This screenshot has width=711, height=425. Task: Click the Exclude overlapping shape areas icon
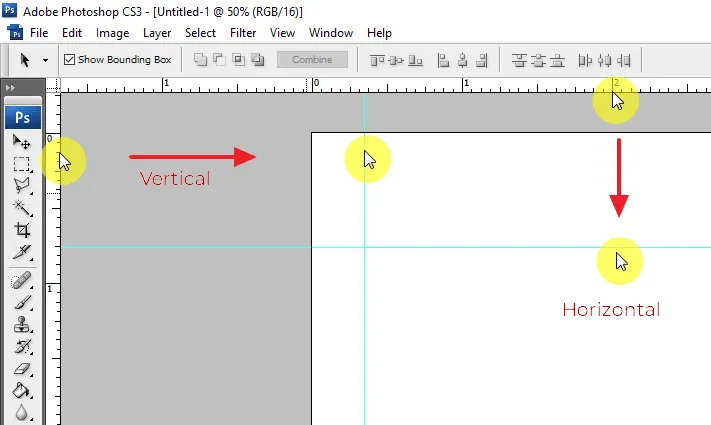pyautogui.click(x=258, y=59)
